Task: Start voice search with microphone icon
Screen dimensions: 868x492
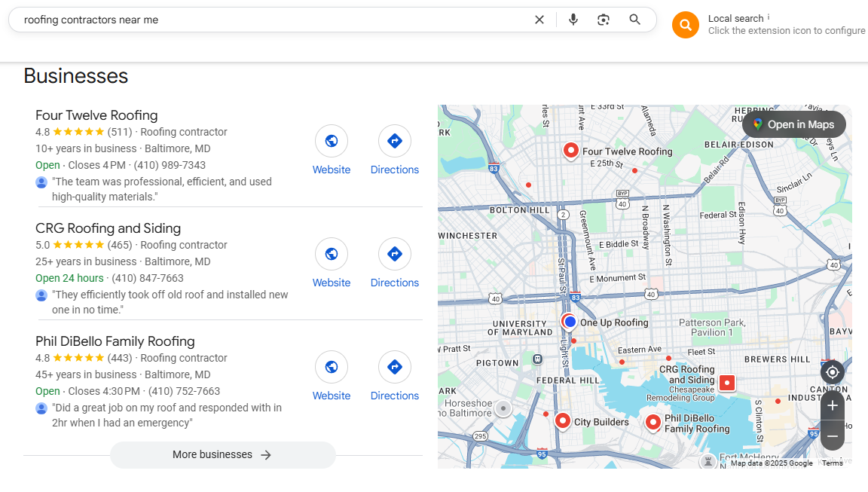Action: pos(573,20)
